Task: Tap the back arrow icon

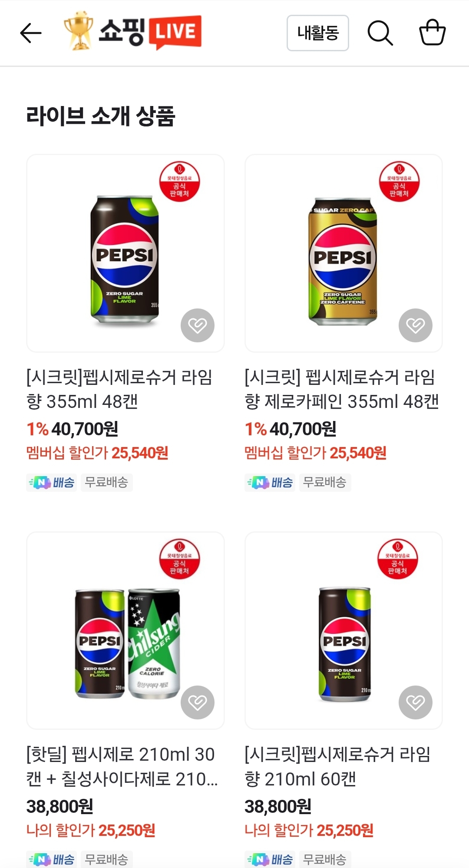Action: click(31, 33)
